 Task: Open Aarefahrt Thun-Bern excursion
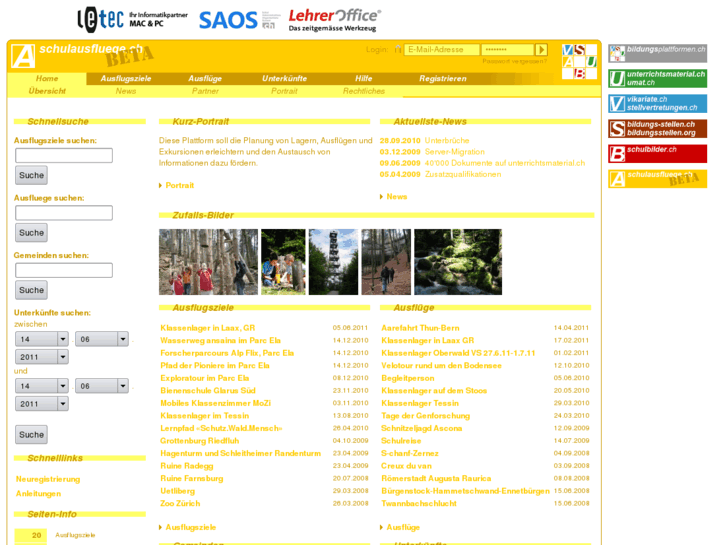tap(420, 328)
